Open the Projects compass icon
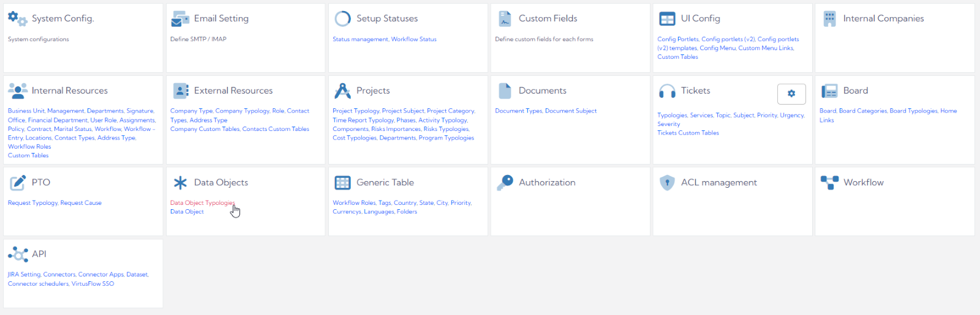The width and height of the screenshot is (980, 315). 342,91
